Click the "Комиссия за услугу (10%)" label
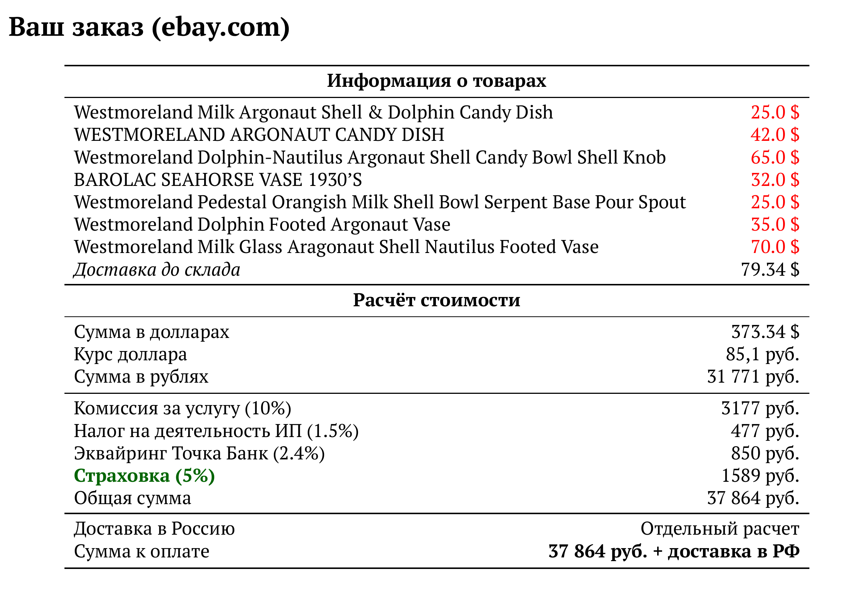Image resolution: width=868 pixels, height=601 pixels. click(183, 408)
